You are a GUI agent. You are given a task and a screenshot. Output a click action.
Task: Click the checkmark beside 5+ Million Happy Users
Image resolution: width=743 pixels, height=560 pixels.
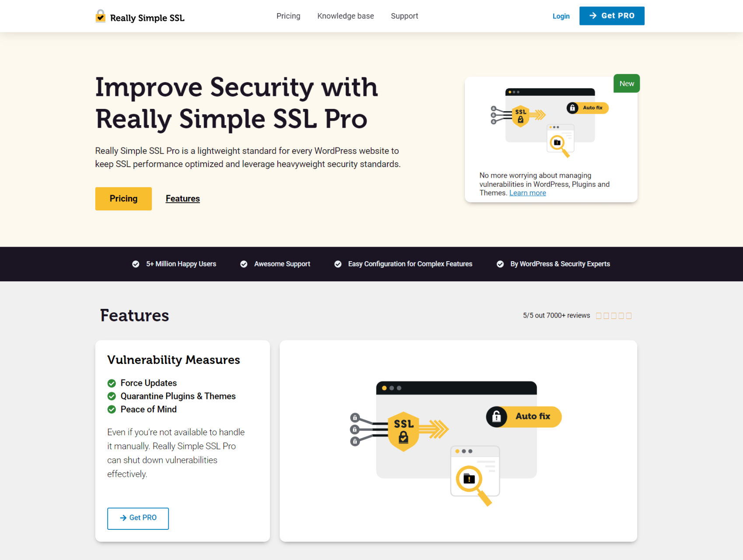click(x=136, y=264)
